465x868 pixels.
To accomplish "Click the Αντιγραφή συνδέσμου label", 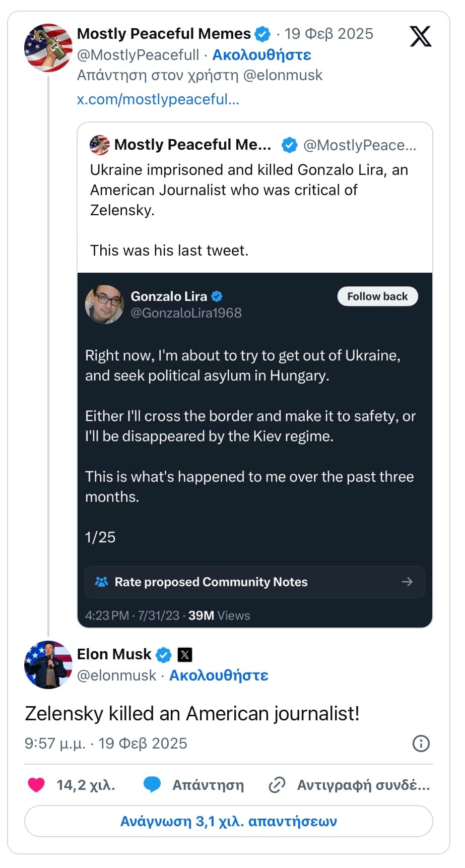I will coord(363,785).
